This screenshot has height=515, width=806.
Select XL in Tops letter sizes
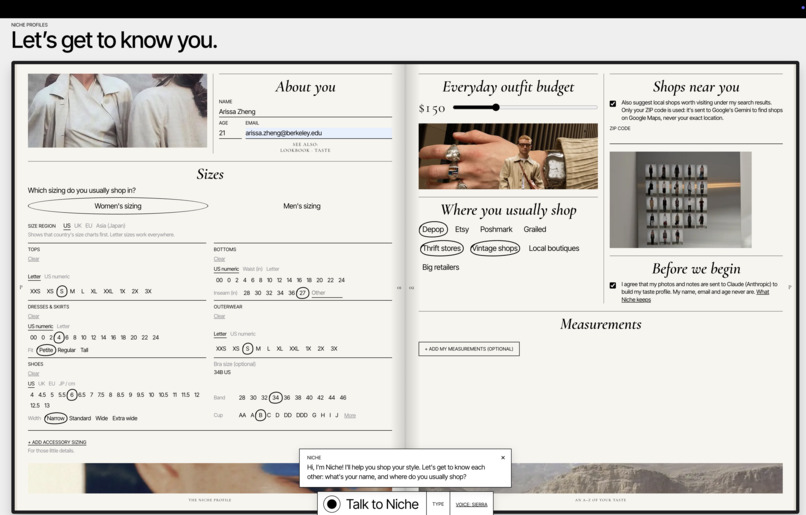(x=94, y=291)
